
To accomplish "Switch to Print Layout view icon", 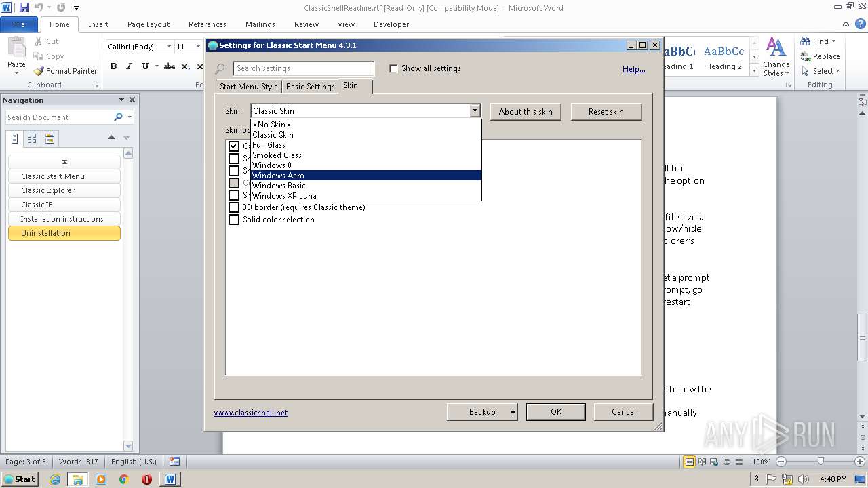I will click(689, 462).
